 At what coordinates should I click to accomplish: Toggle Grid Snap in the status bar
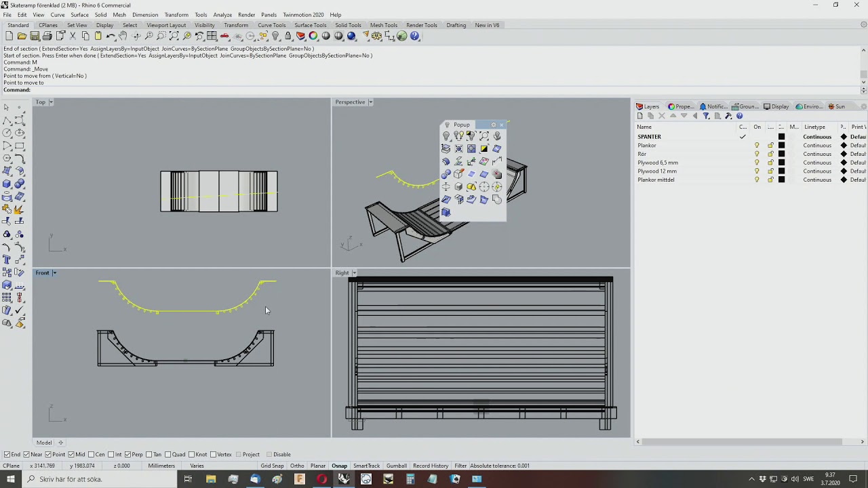click(273, 466)
